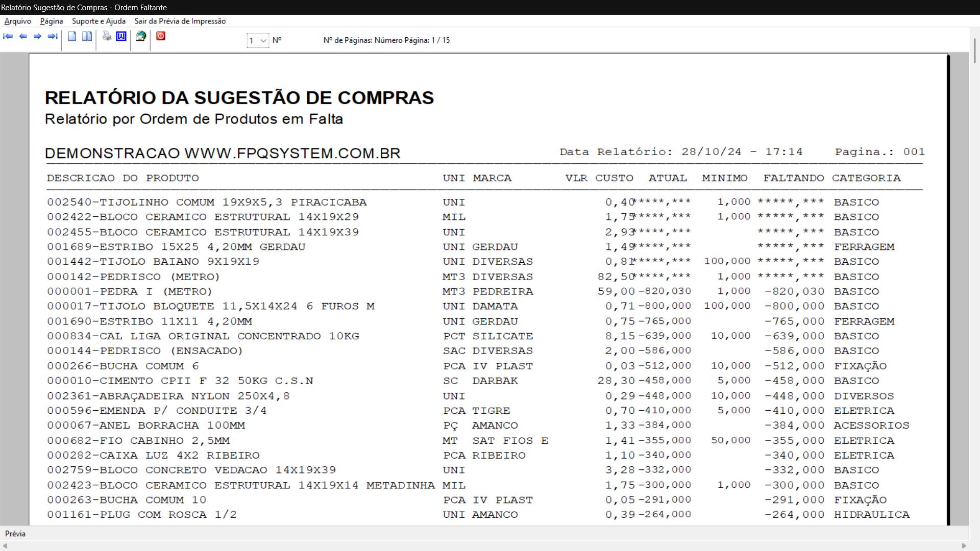Jump to last page of report
This screenshot has height=551, width=980.
click(52, 36)
